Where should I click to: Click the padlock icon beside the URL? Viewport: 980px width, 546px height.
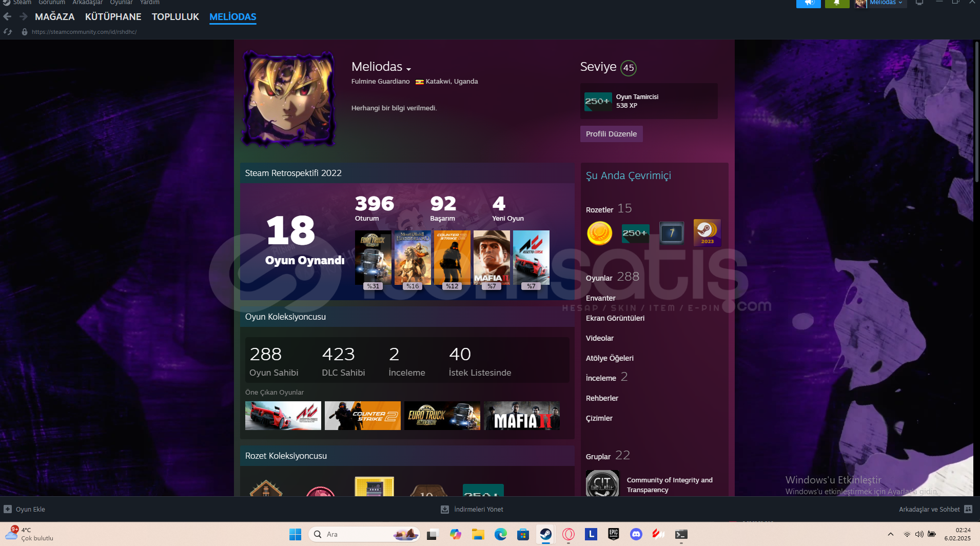click(24, 32)
